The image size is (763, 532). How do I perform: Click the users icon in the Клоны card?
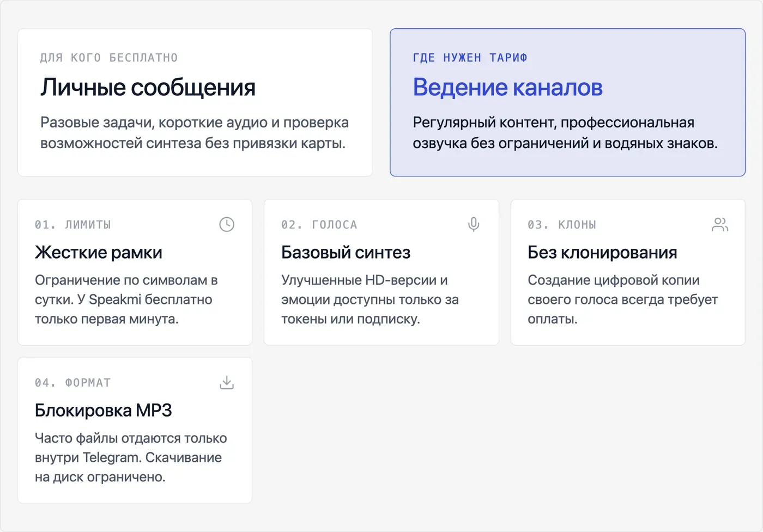point(720,224)
